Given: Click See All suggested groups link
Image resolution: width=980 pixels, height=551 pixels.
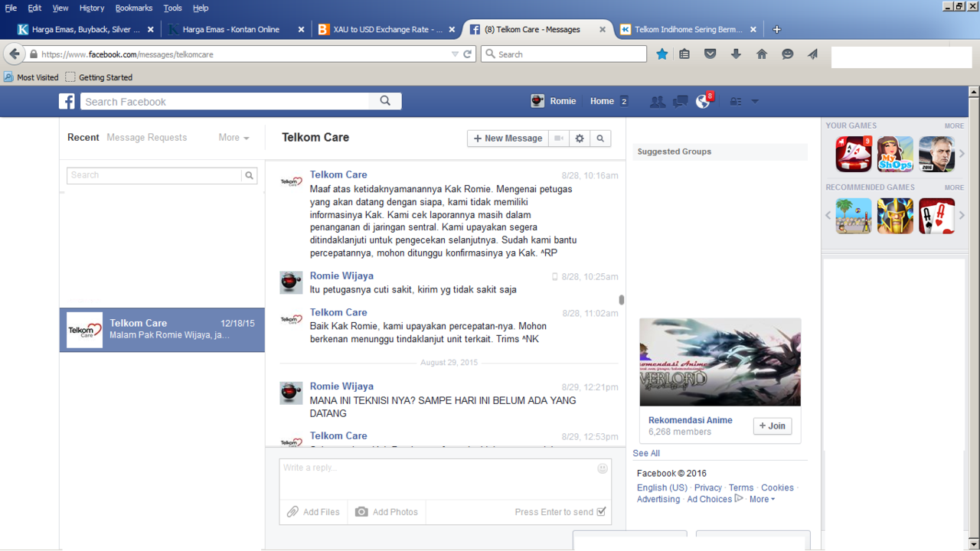Looking at the screenshot, I should click(646, 453).
